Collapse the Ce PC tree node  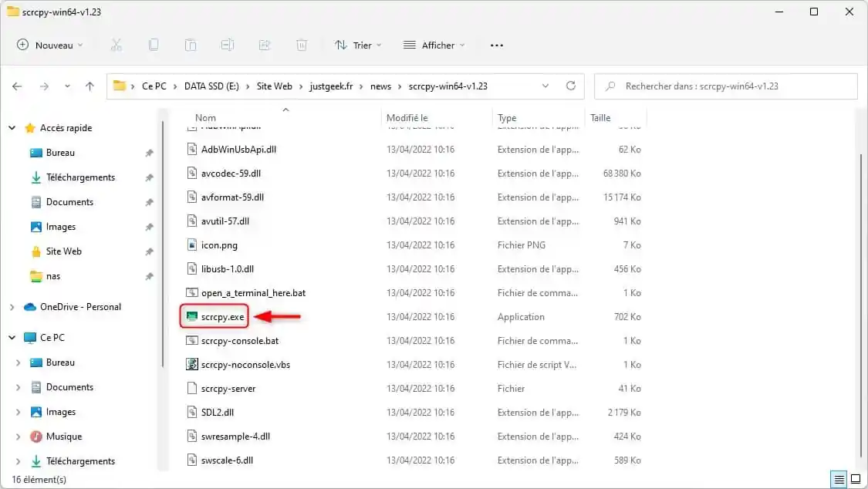click(12, 337)
